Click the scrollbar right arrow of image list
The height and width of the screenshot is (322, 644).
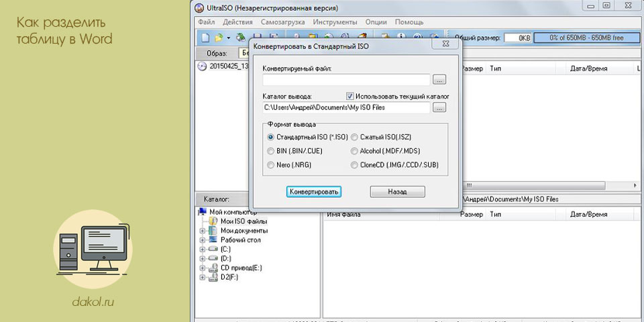[x=636, y=185]
